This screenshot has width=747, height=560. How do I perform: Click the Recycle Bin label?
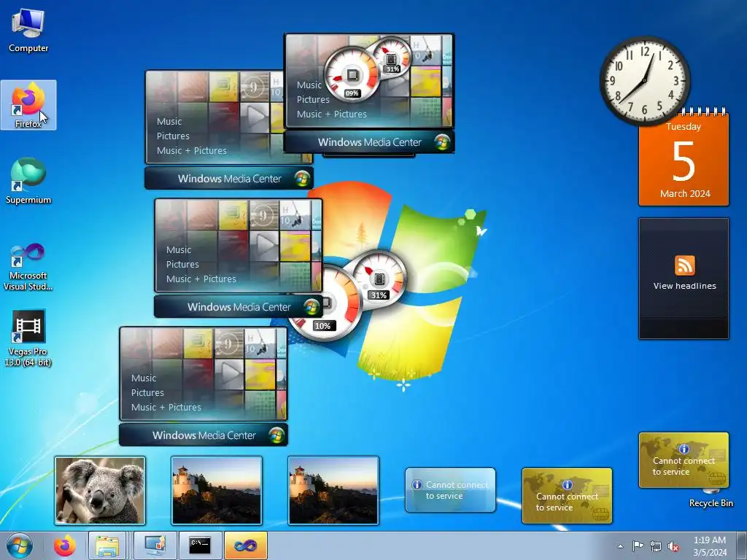click(x=711, y=503)
